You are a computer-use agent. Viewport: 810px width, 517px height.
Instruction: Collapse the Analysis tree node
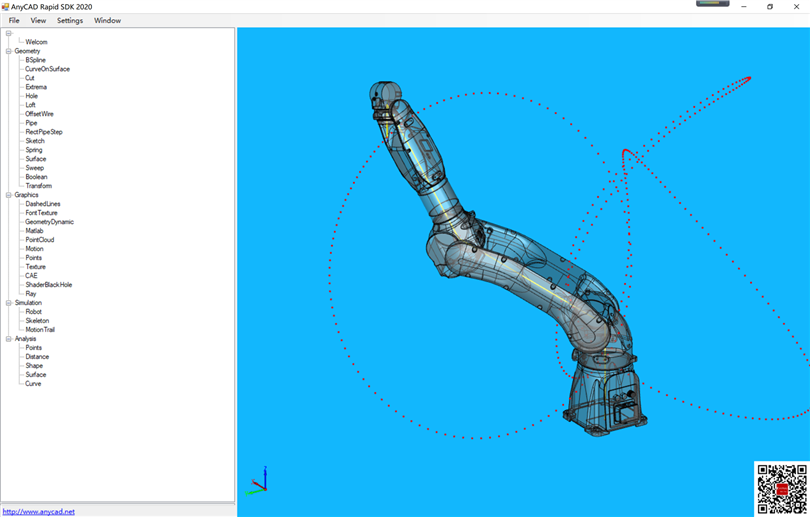tap(9, 339)
